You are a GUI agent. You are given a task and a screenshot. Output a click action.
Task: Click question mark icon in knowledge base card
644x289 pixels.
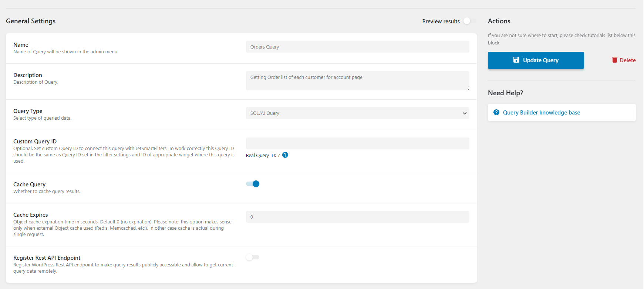pos(496,113)
